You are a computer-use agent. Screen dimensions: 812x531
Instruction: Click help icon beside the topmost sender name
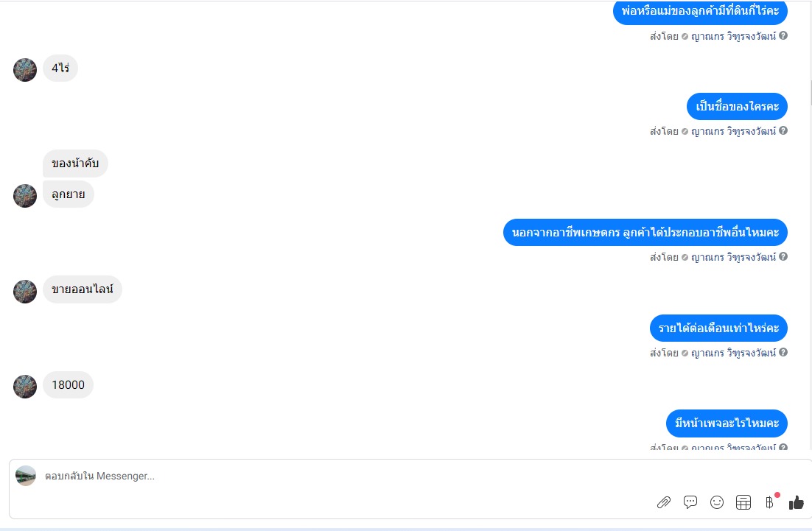783,35
